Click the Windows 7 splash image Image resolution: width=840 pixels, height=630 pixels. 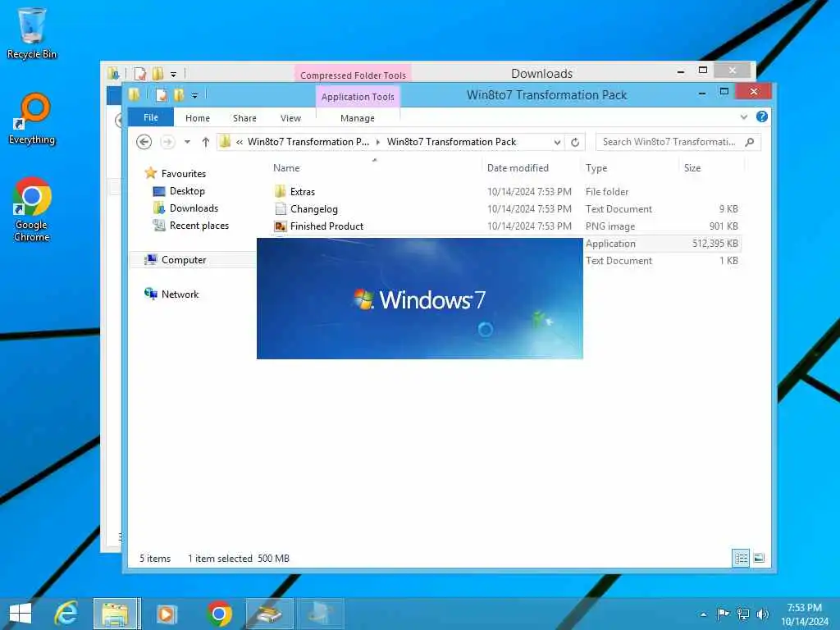[x=419, y=299]
